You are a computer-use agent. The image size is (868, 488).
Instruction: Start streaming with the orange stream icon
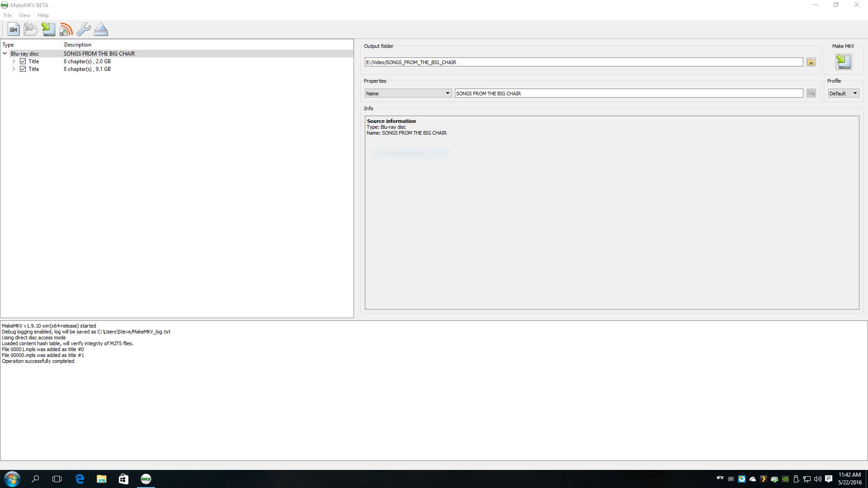click(x=66, y=29)
